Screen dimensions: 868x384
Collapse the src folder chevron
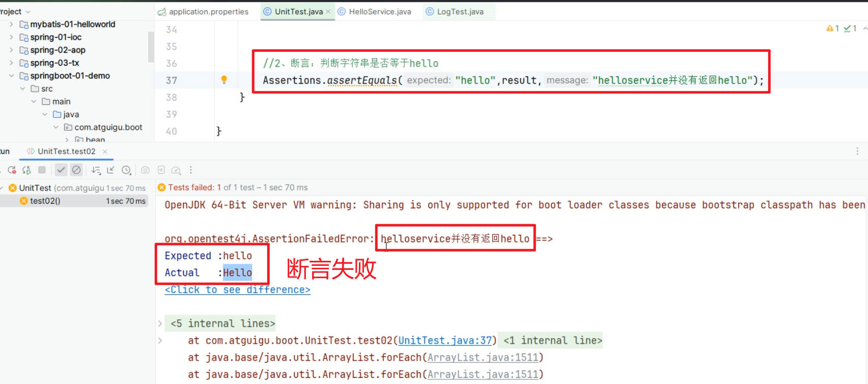click(x=22, y=89)
